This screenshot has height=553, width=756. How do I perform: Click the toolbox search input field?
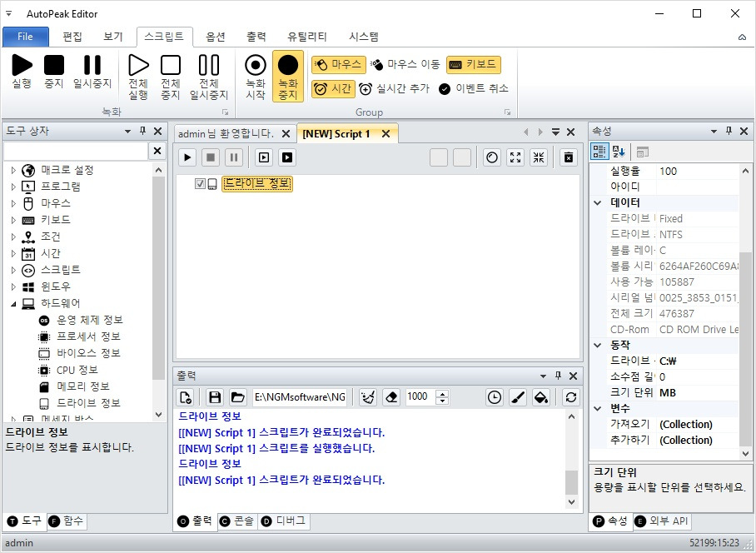[76, 152]
